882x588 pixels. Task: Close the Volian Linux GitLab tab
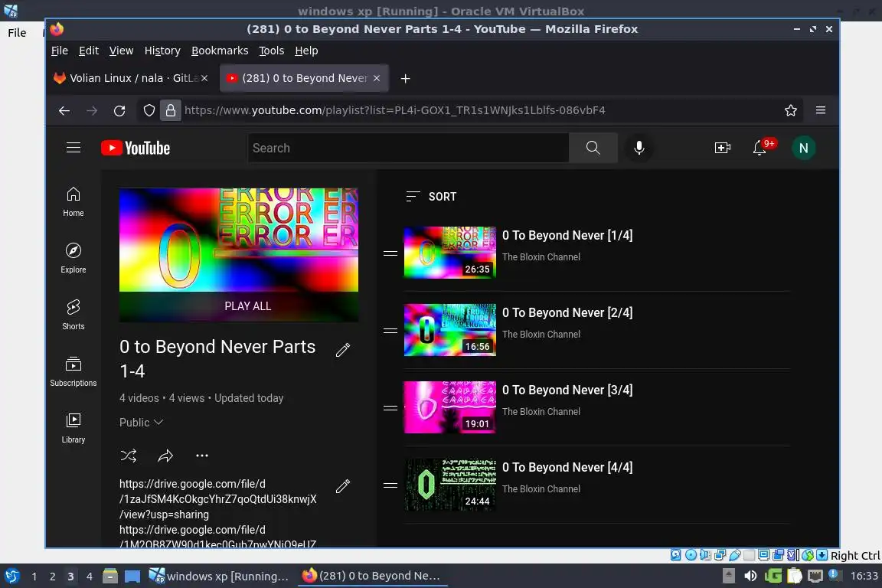click(204, 78)
